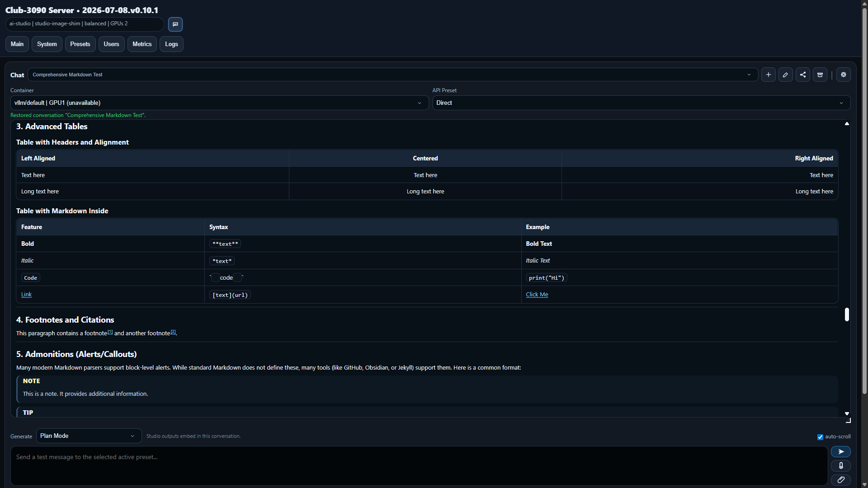Select the Users tab

coord(111,44)
